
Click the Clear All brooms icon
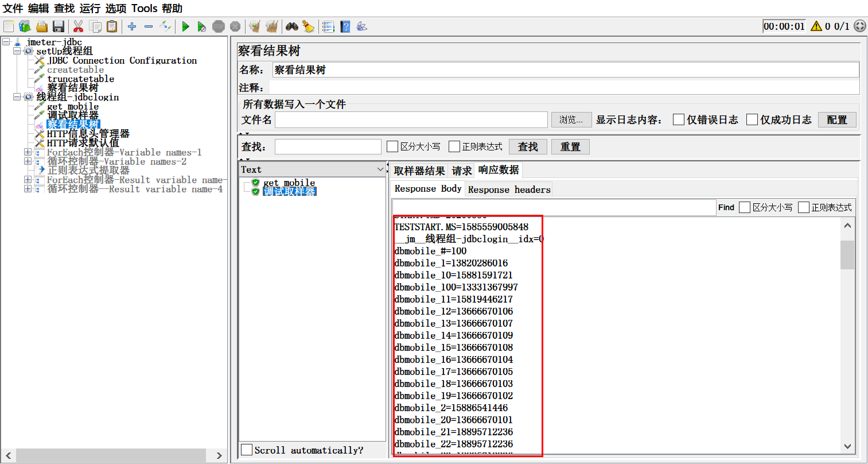tap(272, 26)
